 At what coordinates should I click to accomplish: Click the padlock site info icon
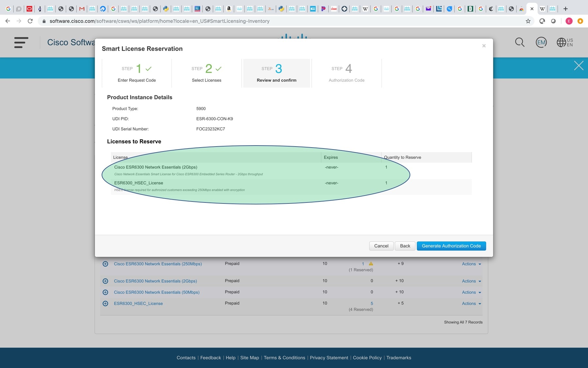point(44,21)
